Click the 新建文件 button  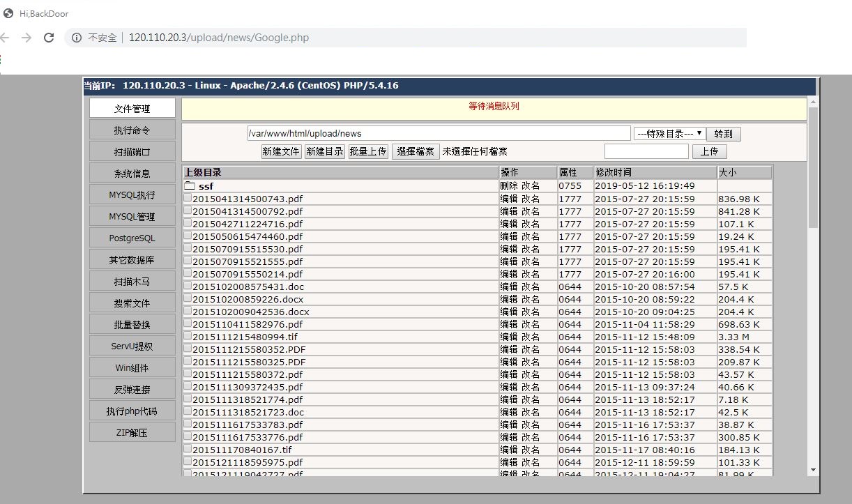281,151
